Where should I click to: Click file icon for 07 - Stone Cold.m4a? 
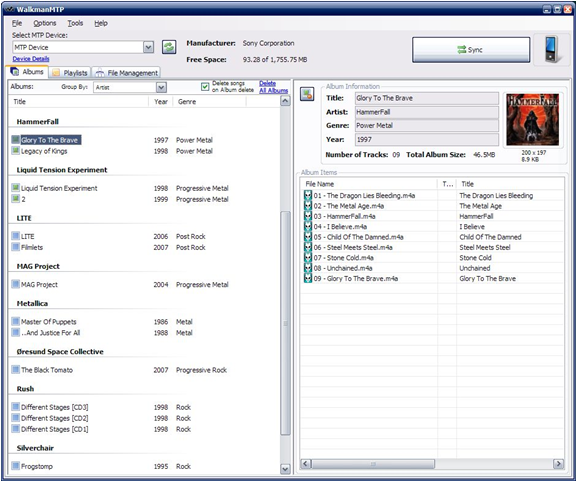click(x=307, y=257)
